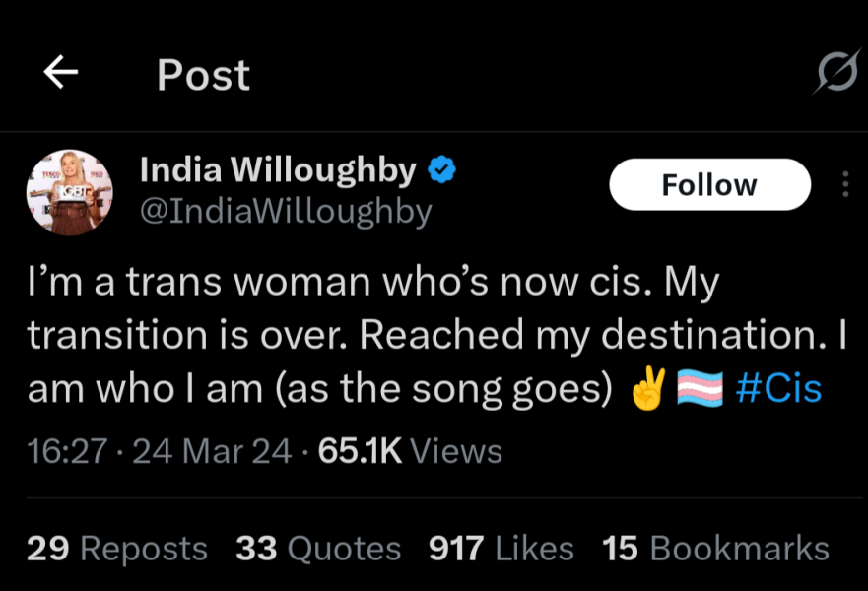Click the 15 Bookmarks count

point(715,549)
